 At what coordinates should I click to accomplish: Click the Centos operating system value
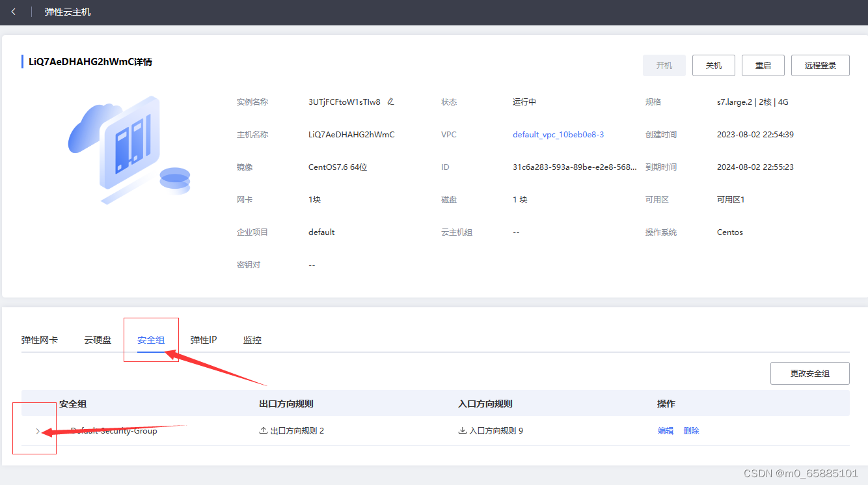(730, 232)
